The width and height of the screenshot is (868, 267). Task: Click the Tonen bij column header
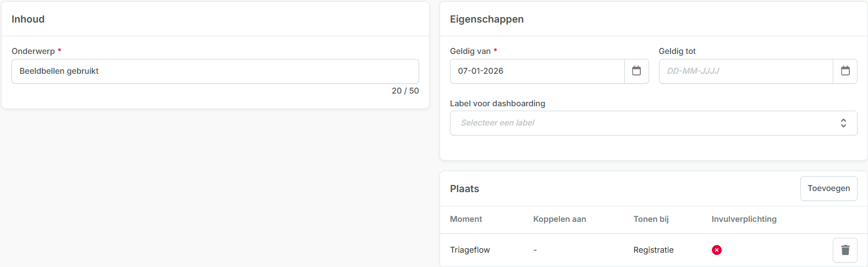point(651,219)
